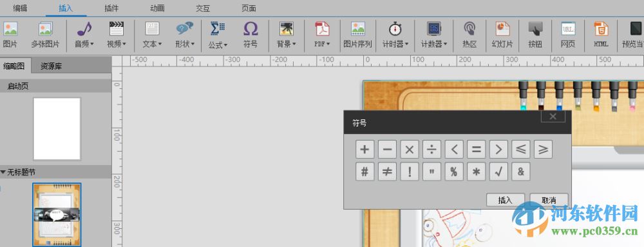Insert a 幻灯片 slideshow
Image resolution: width=644 pixels, height=247 pixels.
point(502,35)
